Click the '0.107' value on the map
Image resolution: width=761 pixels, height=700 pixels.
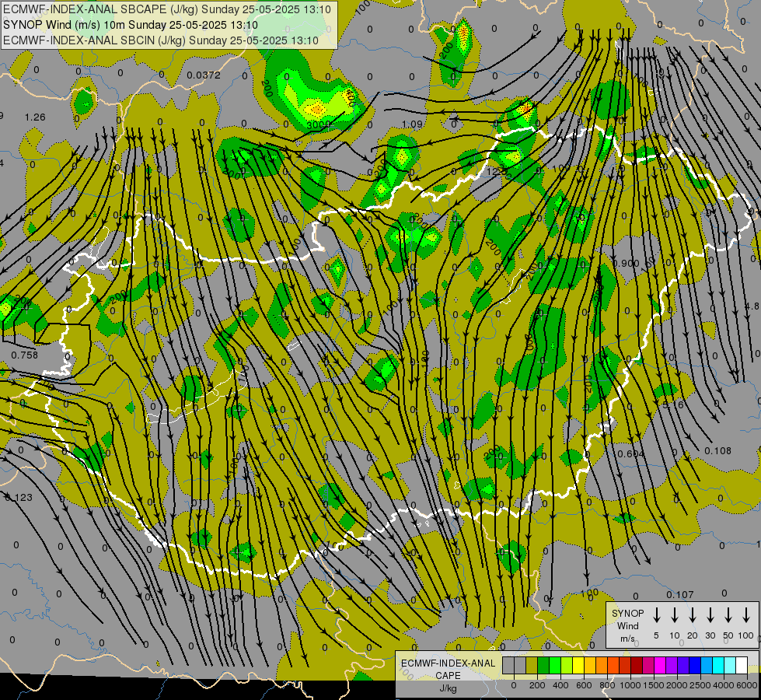680,594
